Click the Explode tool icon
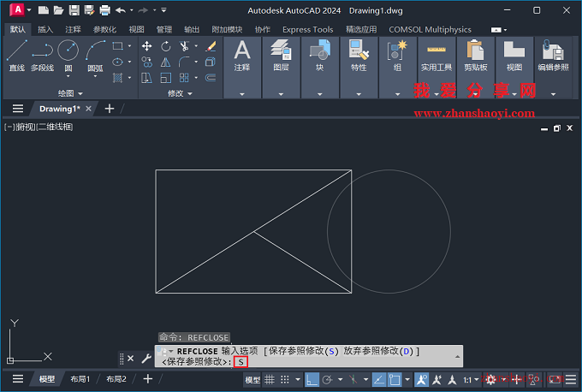The height and width of the screenshot is (392, 582). [x=211, y=62]
